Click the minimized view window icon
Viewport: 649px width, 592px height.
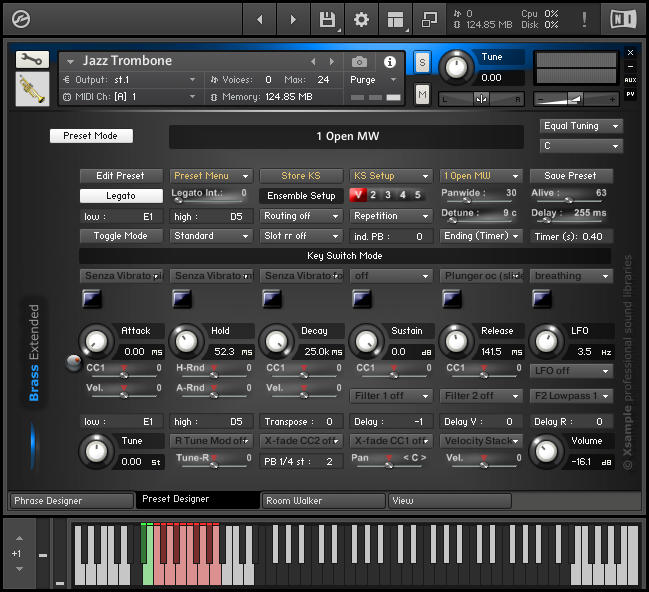429,19
